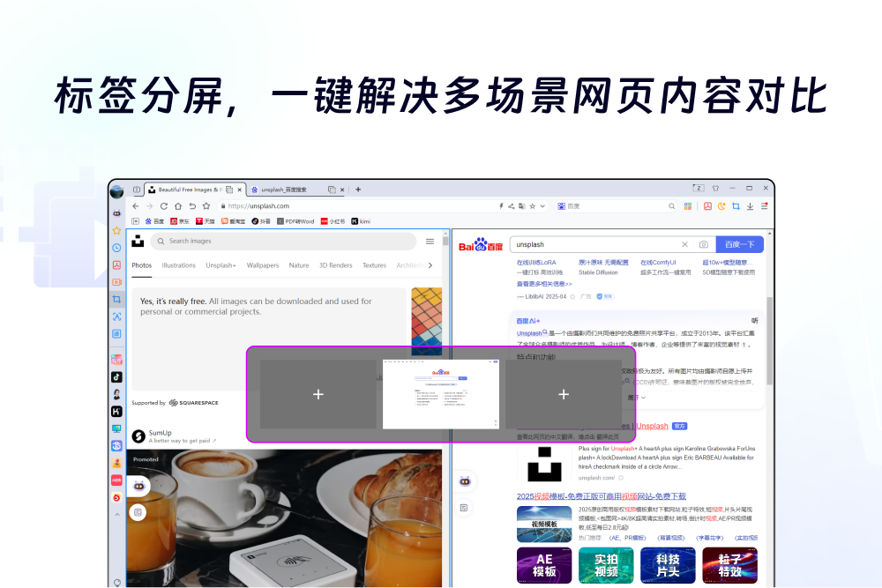The width and height of the screenshot is (882, 588).
Task: Open favorites star in left sidebar
Action: pyautogui.click(x=116, y=230)
